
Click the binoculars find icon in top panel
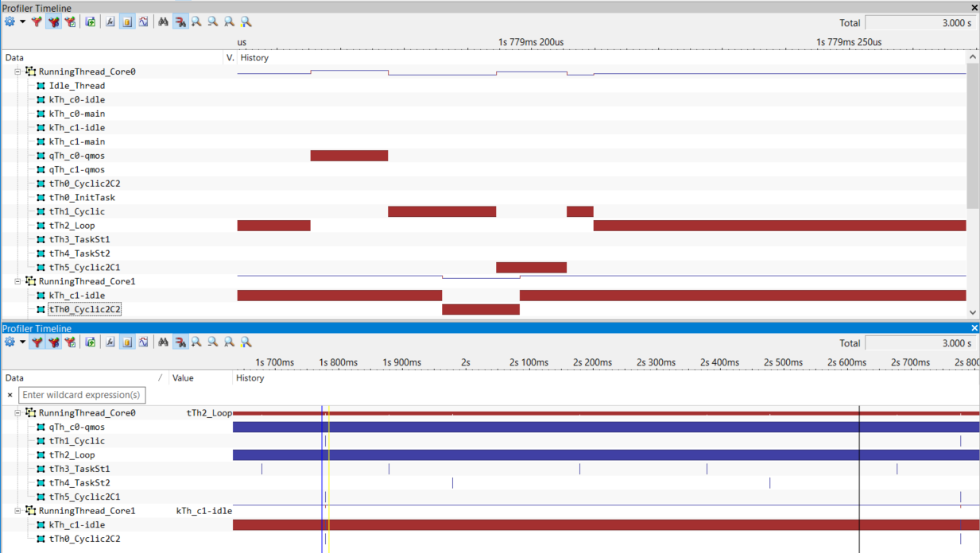point(163,22)
